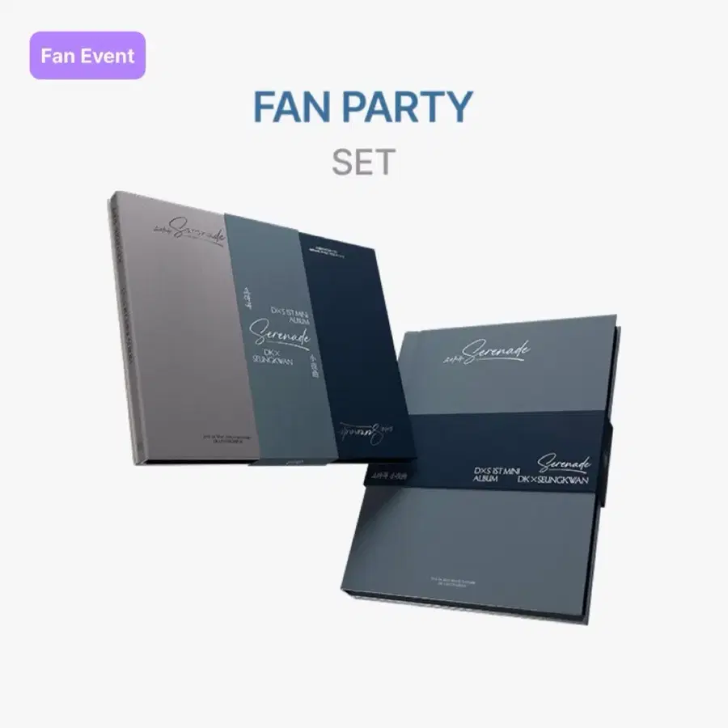Click small print at bottom of right album

tap(453, 582)
